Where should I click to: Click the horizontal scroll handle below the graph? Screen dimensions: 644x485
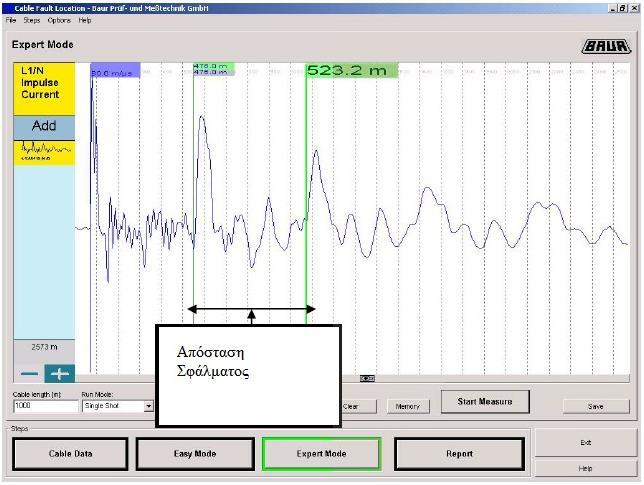coord(367,378)
